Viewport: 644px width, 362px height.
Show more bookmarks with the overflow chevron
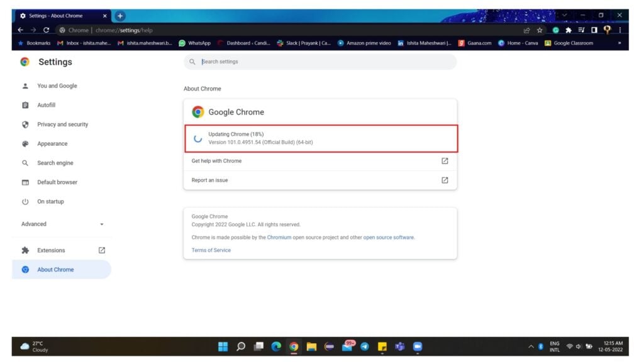[619, 43]
